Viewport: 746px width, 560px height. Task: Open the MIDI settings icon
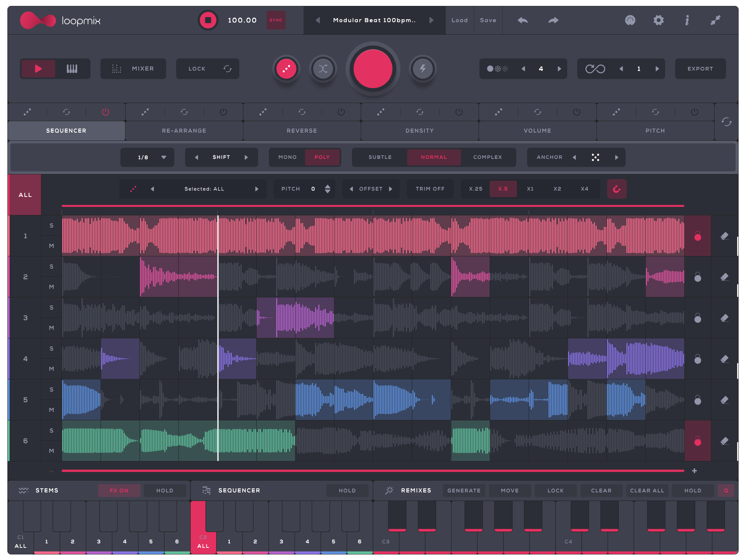pyautogui.click(x=630, y=21)
